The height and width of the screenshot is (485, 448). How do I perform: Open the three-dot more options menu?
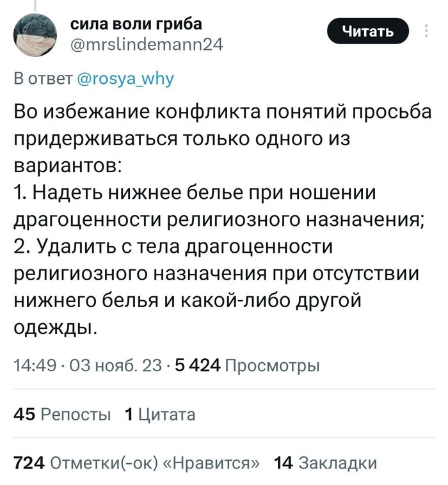(426, 31)
